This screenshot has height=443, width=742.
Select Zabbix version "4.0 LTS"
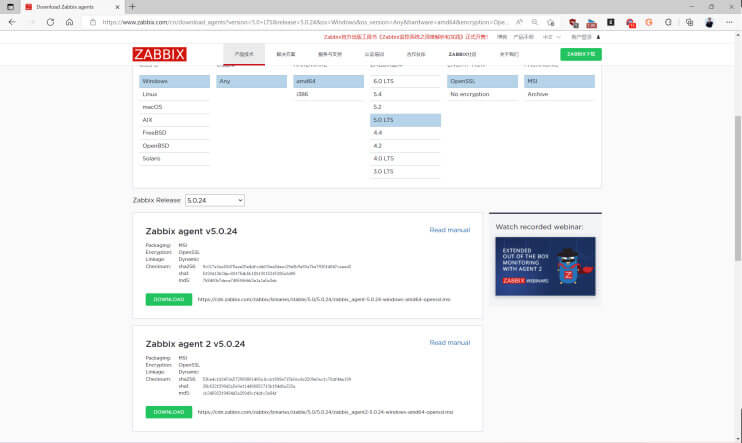tap(405, 159)
